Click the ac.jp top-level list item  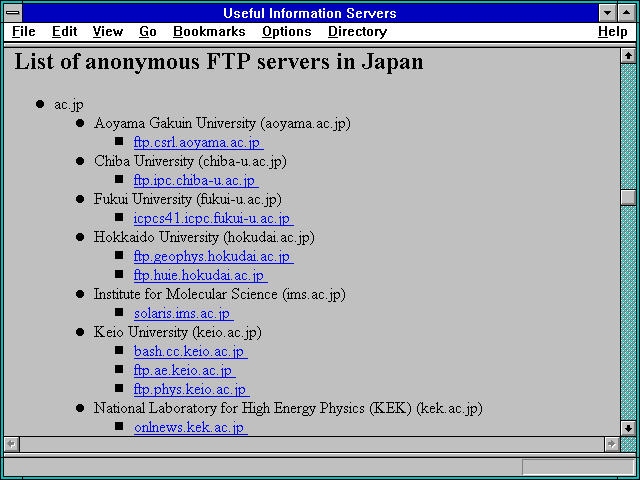tap(69, 105)
